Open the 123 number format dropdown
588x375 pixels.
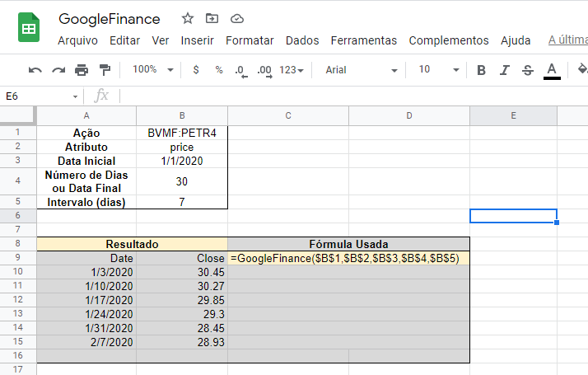click(292, 70)
